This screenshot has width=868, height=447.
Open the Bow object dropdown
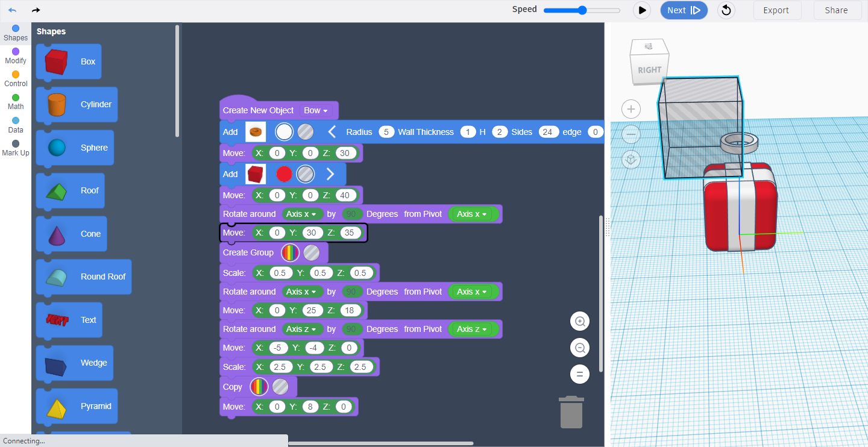316,110
